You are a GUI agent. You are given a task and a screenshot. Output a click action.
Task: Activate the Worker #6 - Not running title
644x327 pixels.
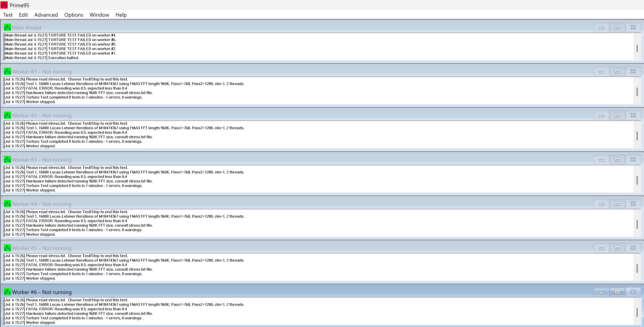42,292
